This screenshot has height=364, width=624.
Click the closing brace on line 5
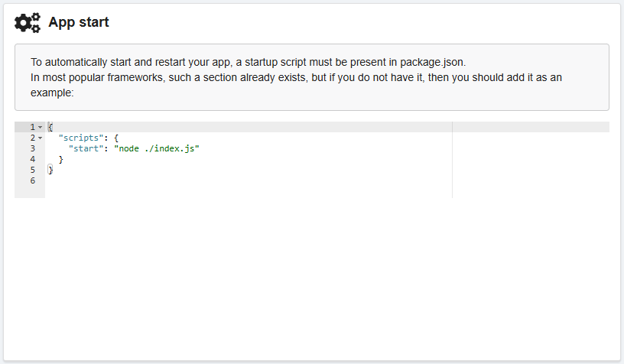click(x=50, y=170)
